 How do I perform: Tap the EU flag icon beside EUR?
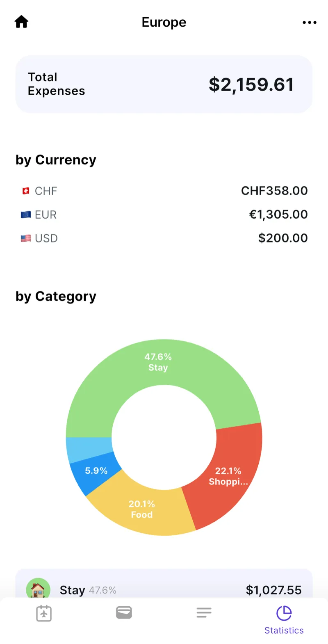pos(26,215)
